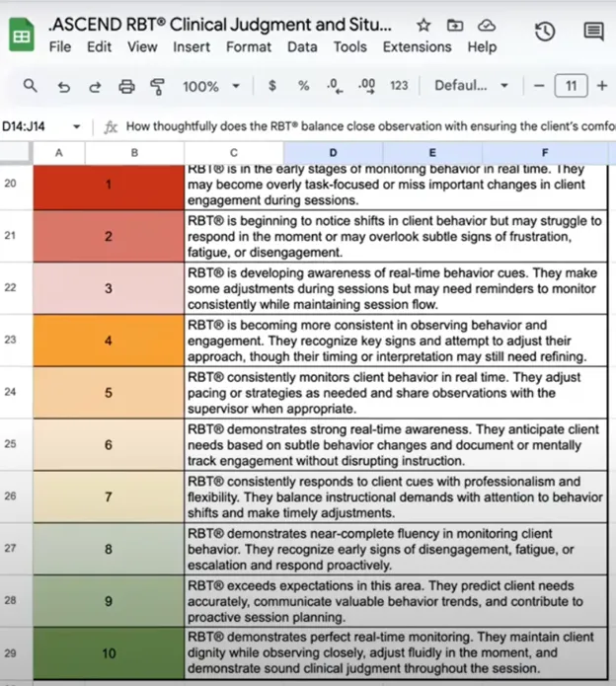
Task: Open the Insert menu
Action: tap(192, 46)
